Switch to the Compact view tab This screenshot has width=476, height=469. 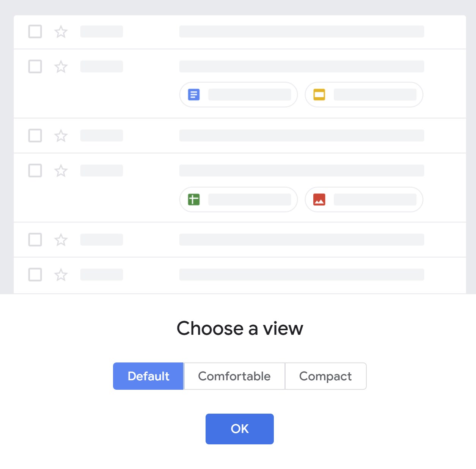pos(325,376)
